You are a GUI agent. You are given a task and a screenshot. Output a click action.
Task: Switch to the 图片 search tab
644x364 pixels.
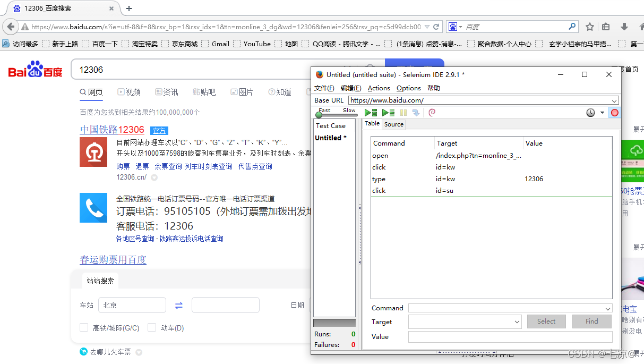click(242, 92)
